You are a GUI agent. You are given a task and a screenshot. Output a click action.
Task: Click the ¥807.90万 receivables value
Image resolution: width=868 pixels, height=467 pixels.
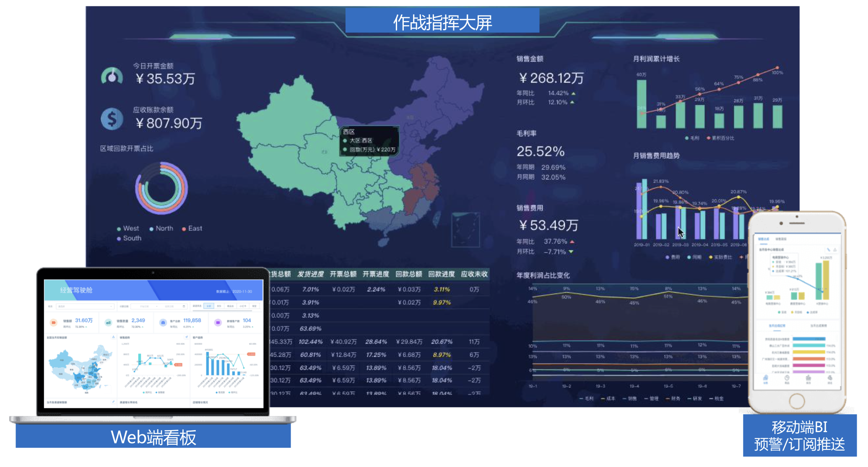tap(169, 123)
